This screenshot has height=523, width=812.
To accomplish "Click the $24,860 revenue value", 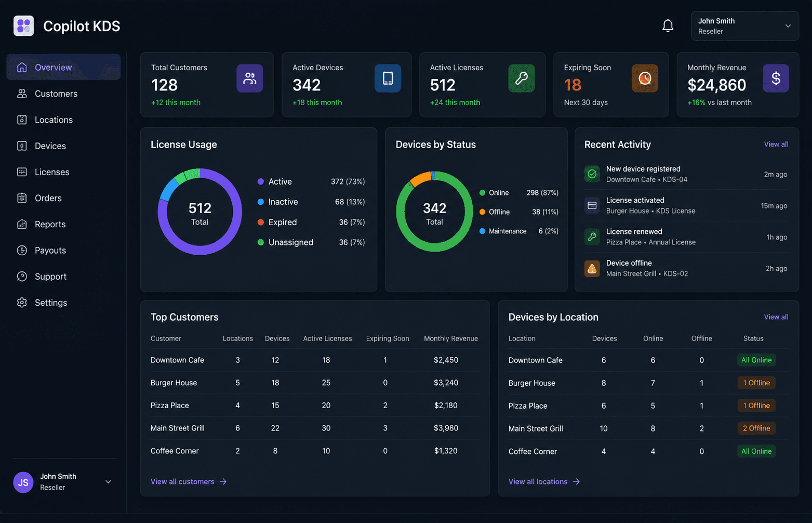I will [716, 85].
